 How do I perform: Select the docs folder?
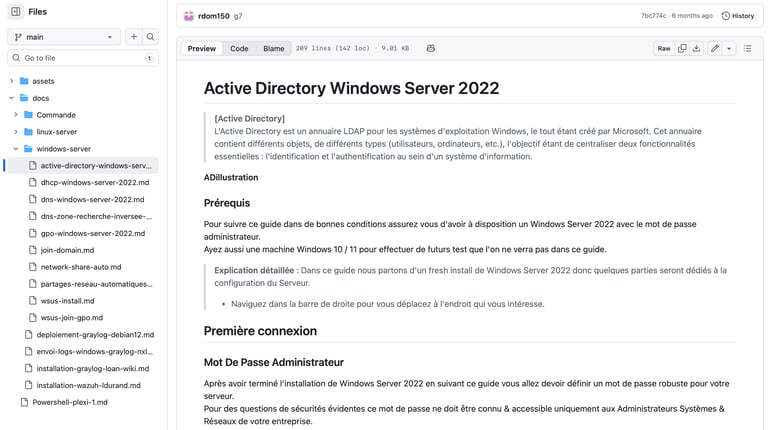pyautogui.click(x=41, y=98)
